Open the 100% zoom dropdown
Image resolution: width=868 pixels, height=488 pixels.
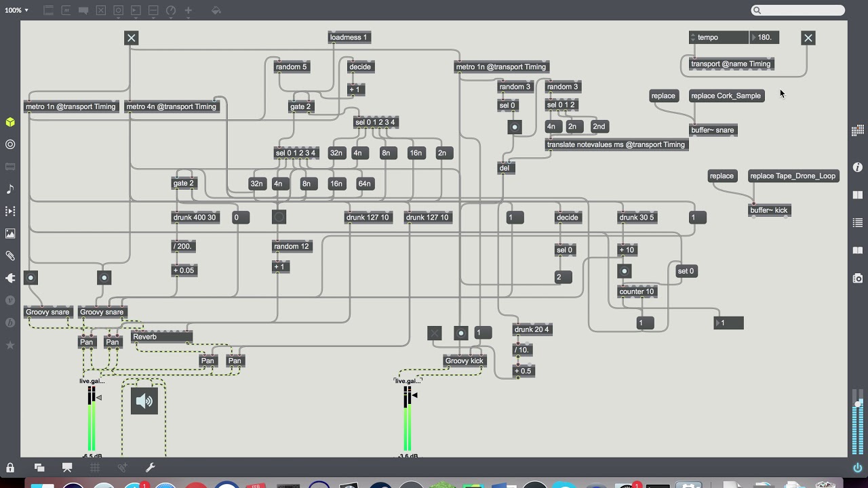[x=17, y=10]
